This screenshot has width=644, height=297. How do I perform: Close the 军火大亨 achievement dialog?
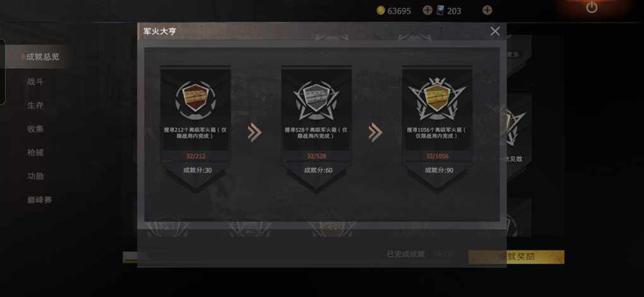495,31
